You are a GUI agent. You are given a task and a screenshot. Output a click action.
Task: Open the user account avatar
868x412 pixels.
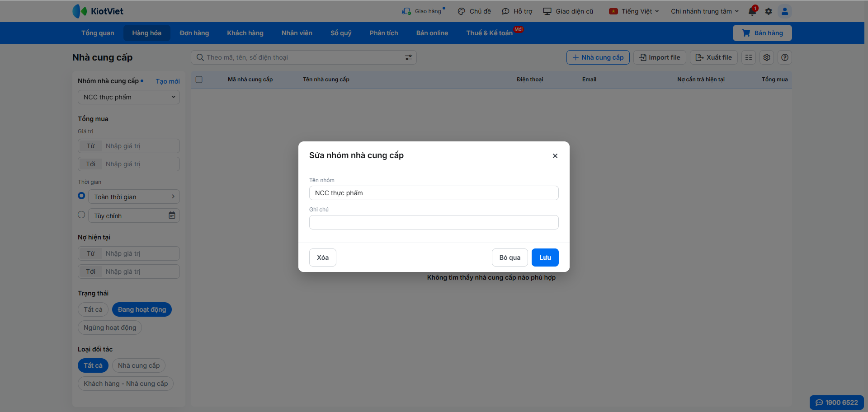pos(785,11)
